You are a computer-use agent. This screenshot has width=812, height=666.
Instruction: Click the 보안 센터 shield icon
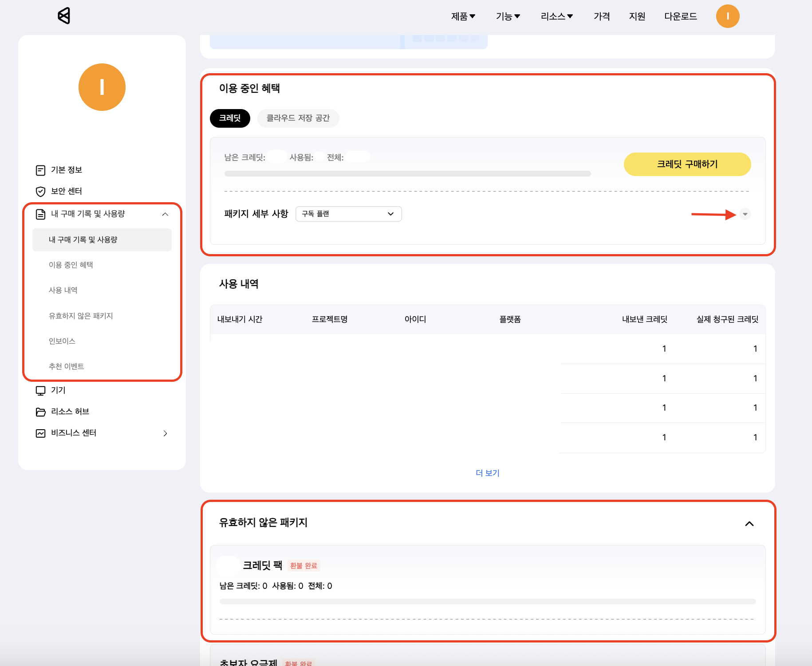(40, 192)
